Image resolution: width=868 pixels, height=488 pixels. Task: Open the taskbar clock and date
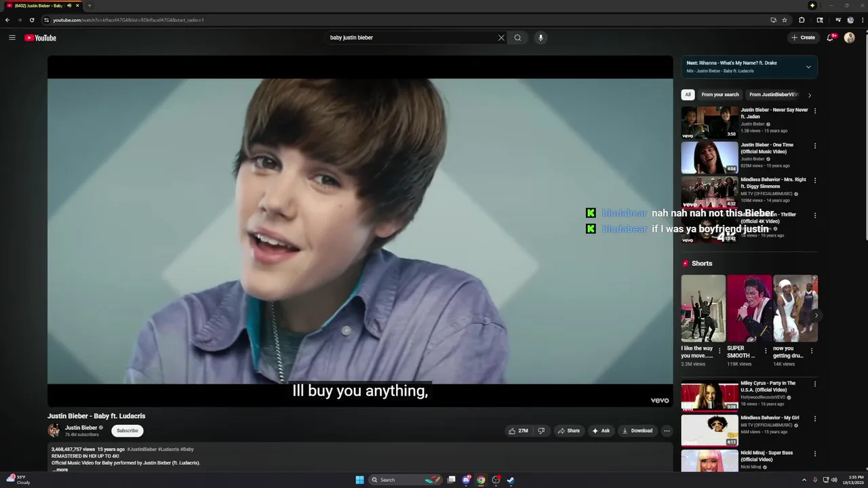(x=853, y=480)
